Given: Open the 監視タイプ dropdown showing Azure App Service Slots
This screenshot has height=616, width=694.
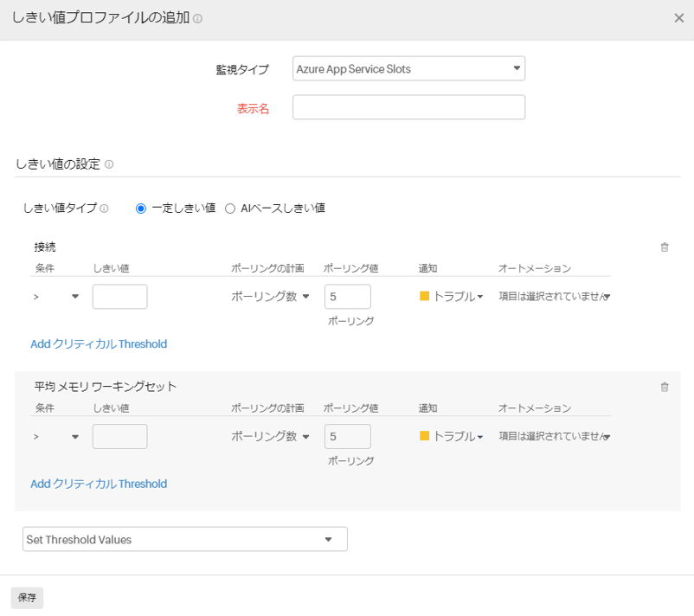Looking at the screenshot, I should tap(408, 68).
